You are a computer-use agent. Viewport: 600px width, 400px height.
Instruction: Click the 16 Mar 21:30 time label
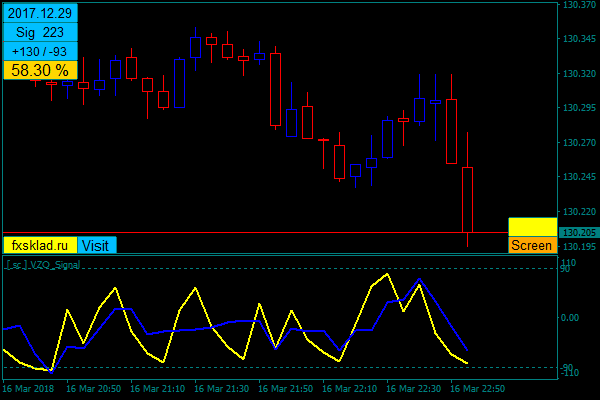[224, 388]
